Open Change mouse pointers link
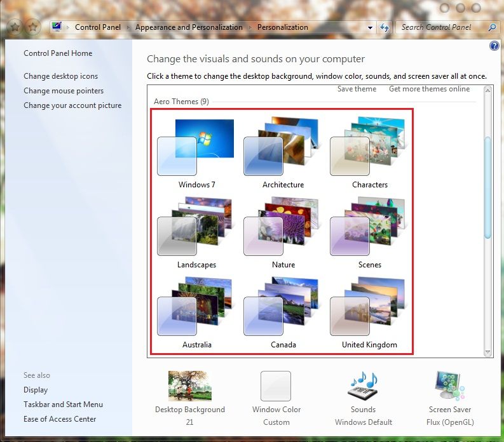 [x=64, y=91]
